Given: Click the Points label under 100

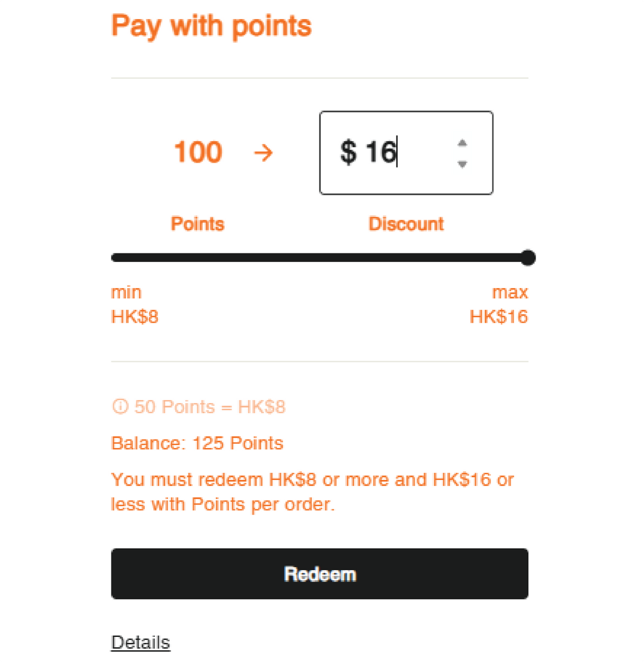Looking at the screenshot, I should [x=197, y=224].
